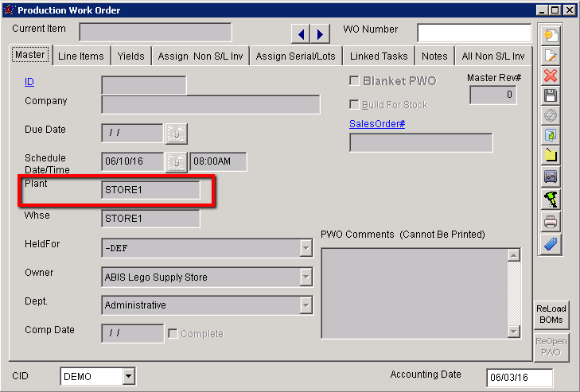The image size is (580, 392).
Task: Expand the CID dropdown showing DEMO
Action: pos(128,377)
